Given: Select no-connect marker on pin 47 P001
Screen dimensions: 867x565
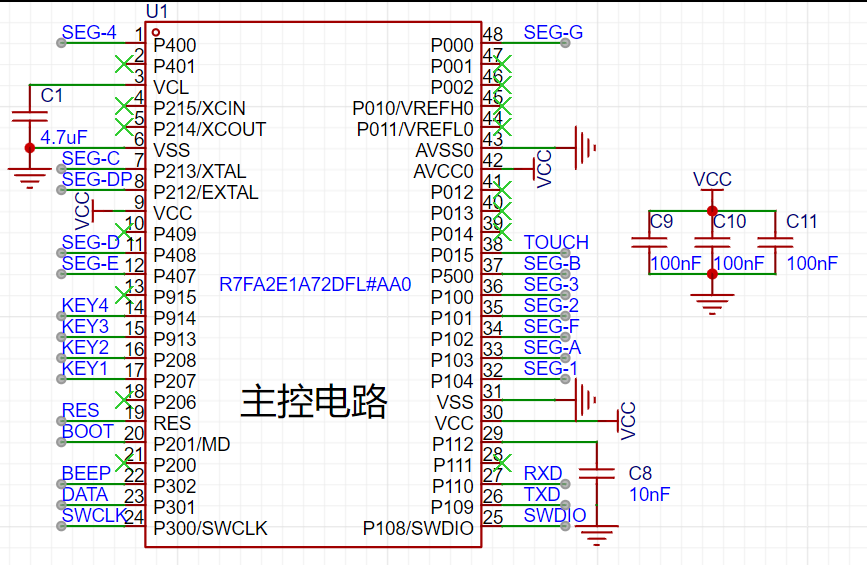Looking at the screenshot, I should click(x=502, y=64).
